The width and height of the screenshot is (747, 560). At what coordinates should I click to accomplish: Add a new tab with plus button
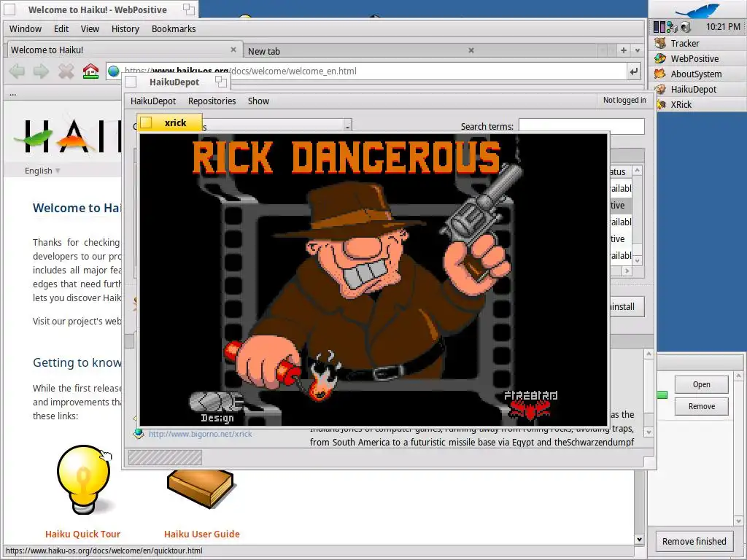(x=623, y=50)
